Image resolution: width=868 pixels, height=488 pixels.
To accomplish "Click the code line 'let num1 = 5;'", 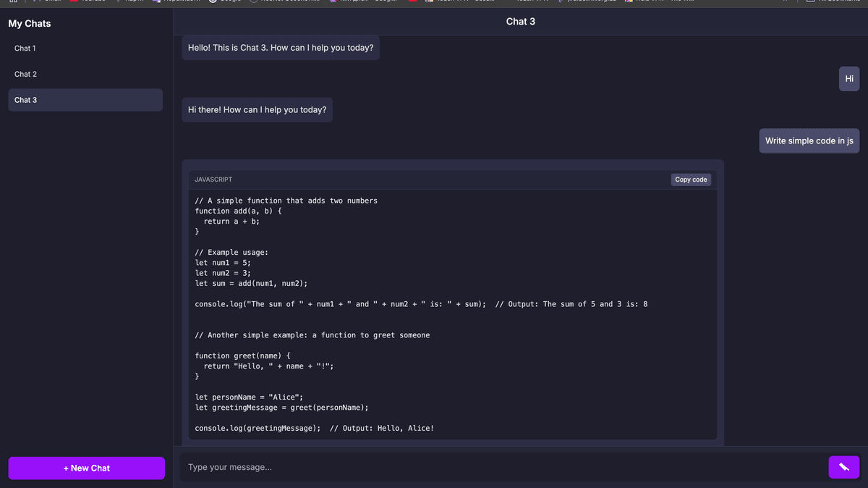I will pos(223,263).
